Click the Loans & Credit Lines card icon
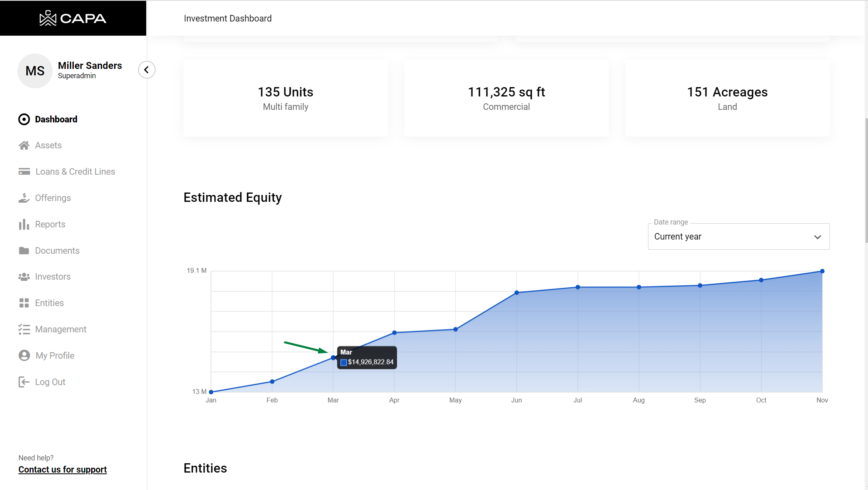868x490 pixels. pyautogui.click(x=24, y=172)
